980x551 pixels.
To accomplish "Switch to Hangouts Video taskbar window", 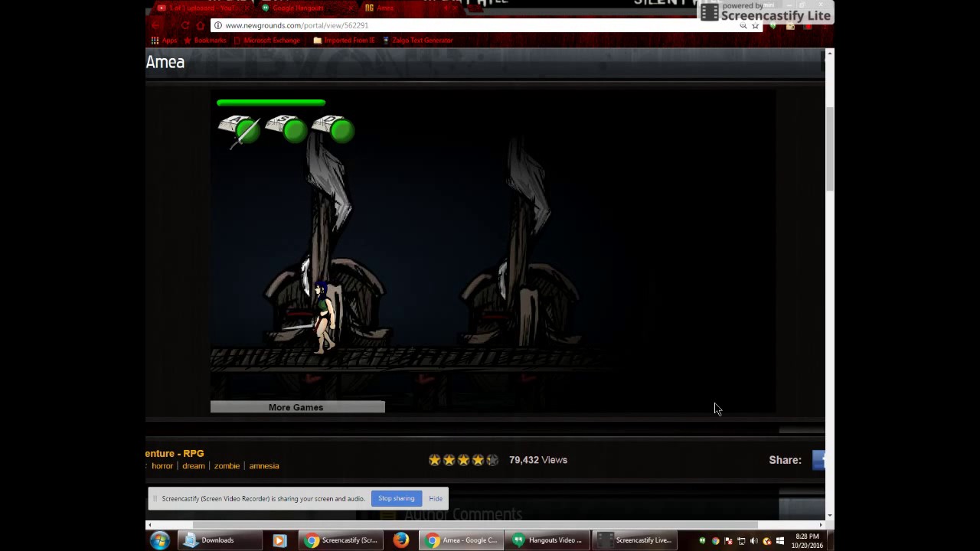I will (x=547, y=540).
